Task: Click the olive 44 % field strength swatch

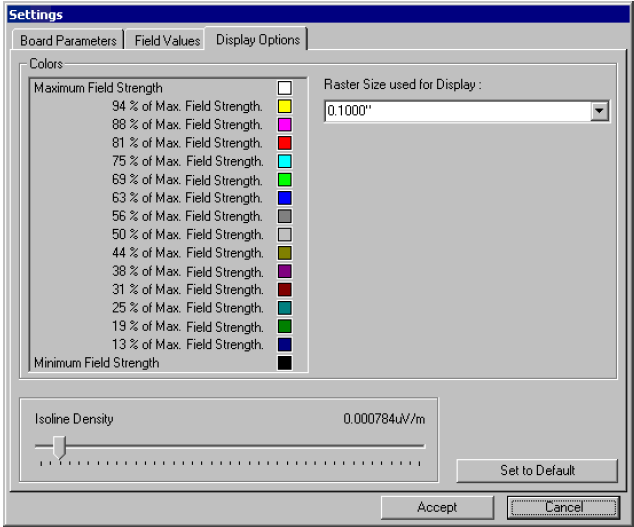Action: click(x=285, y=253)
